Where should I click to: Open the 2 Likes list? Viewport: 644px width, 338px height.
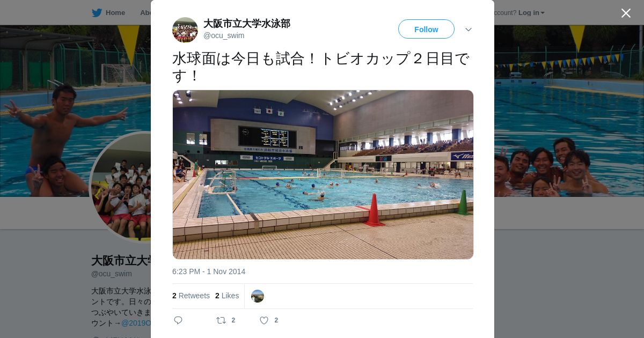227,296
